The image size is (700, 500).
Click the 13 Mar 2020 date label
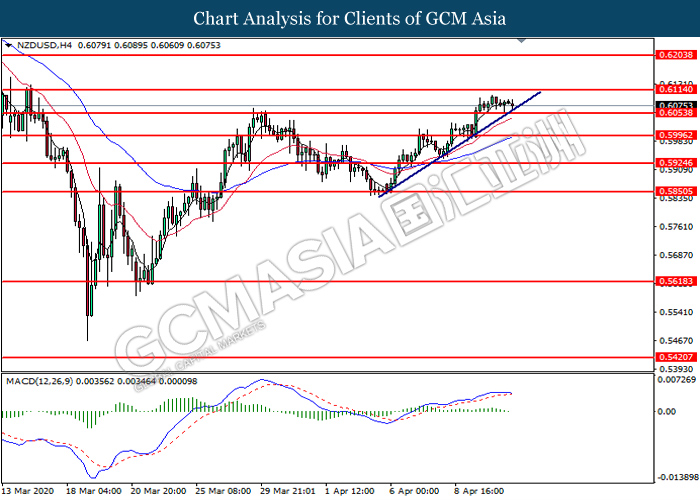pos(28,491)
